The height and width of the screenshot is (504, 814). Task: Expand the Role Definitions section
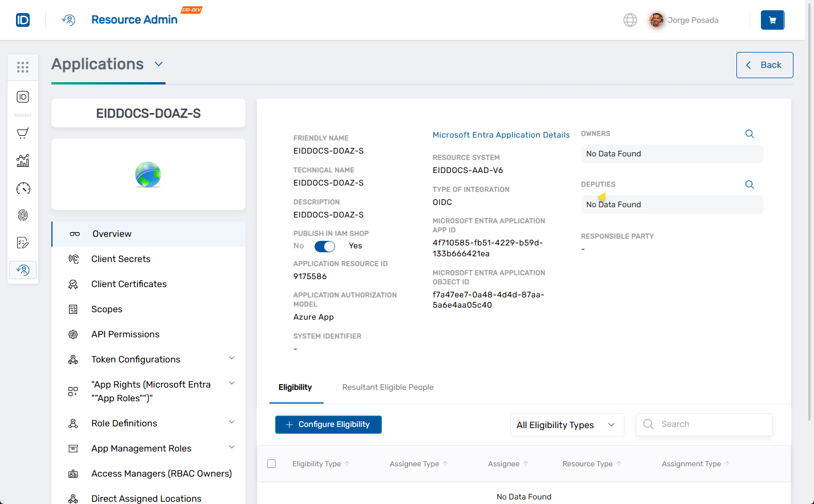click(x=231, y=422)
